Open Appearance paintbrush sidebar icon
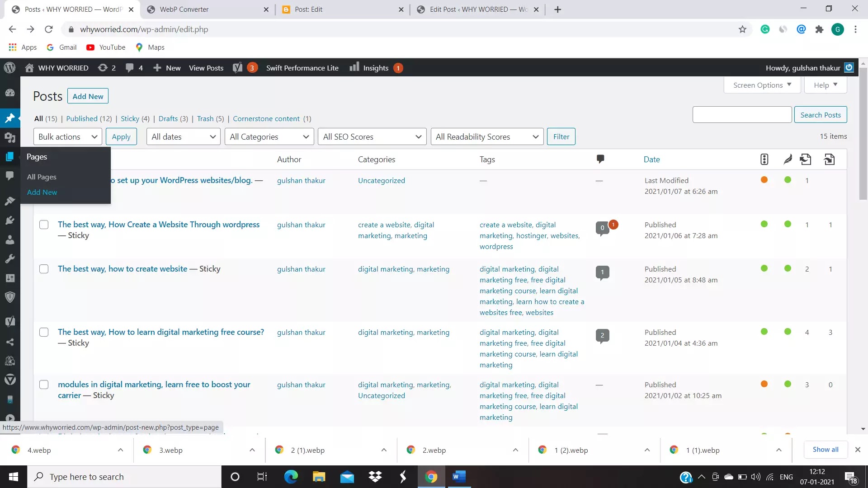 click(10, 201)
